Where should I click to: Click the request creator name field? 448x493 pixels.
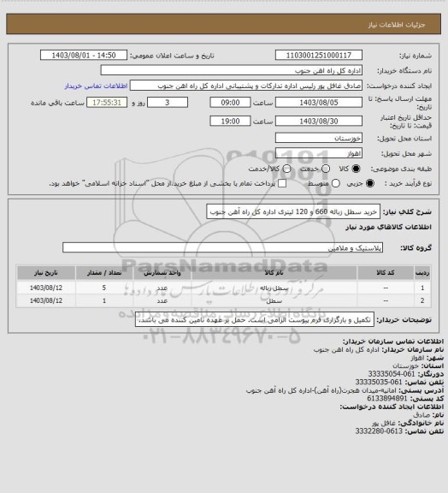point(246,86)
